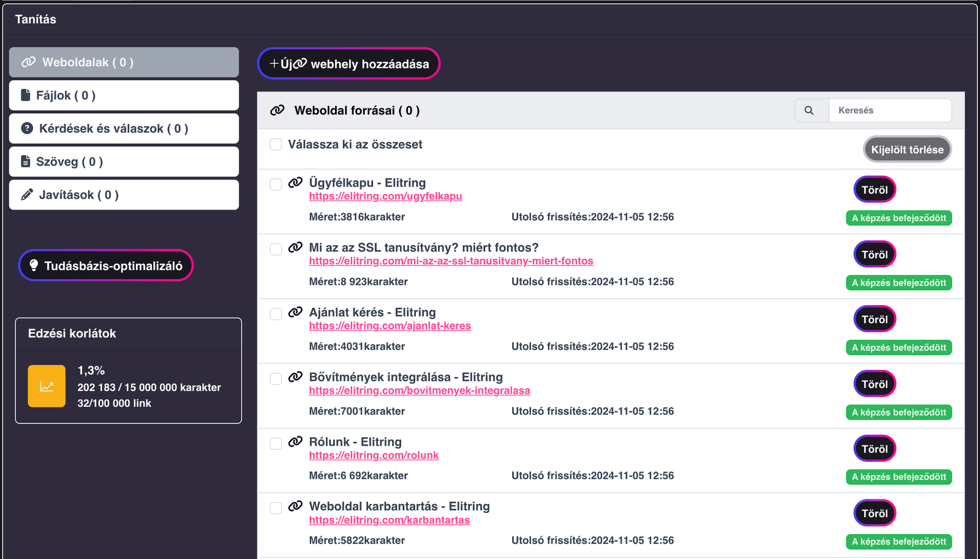
Task: Click the 'A képzés befejeződött' badge for Rólunk
Action: coord(899,477)
